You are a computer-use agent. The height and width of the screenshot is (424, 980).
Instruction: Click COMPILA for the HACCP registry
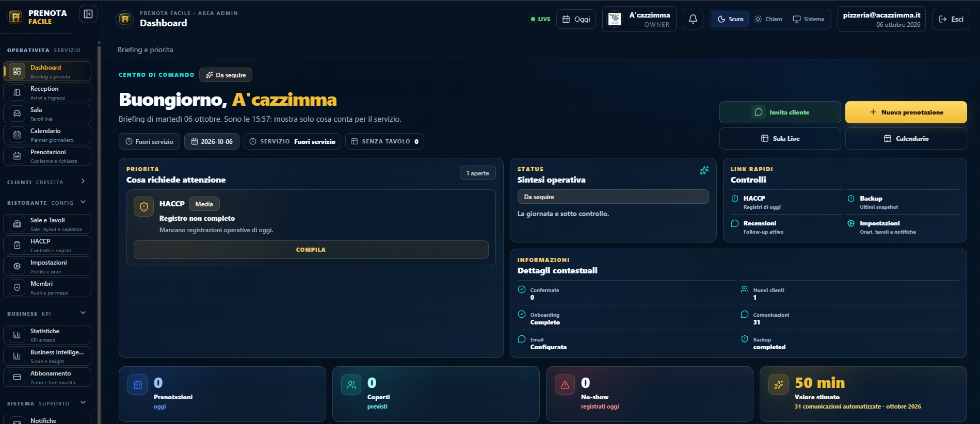(x=311, y=250)
